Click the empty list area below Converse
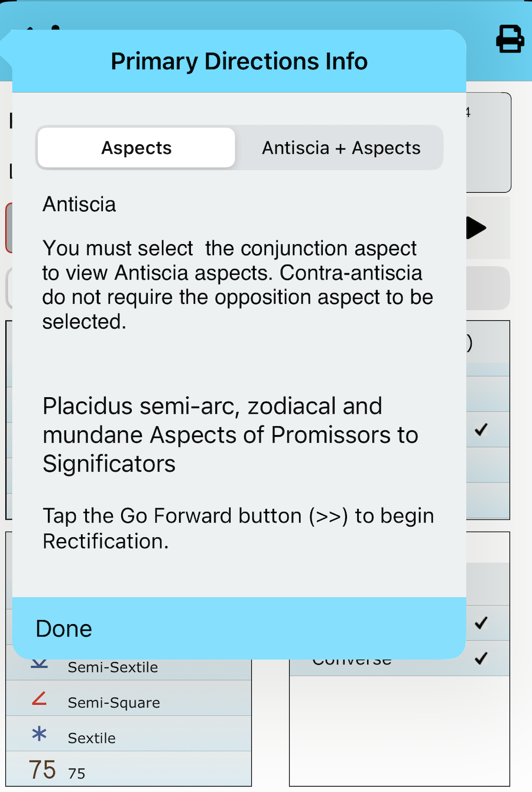 tap(400, 730)
